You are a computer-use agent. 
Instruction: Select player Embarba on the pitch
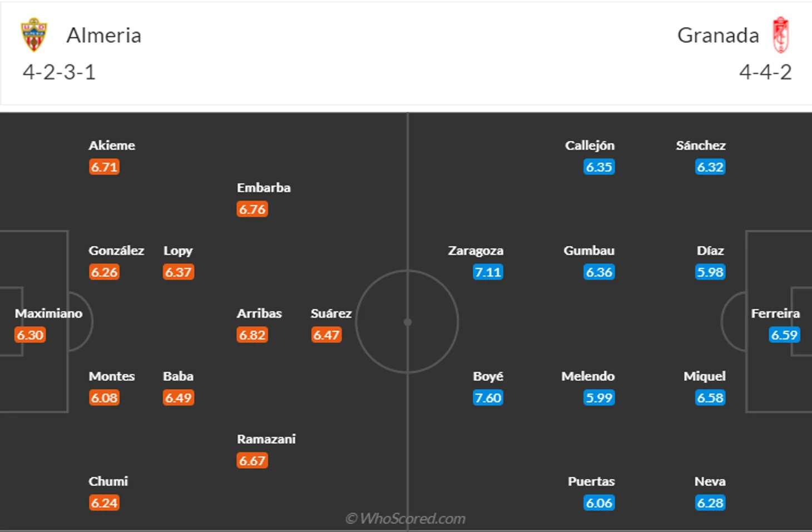pos(264,188)
